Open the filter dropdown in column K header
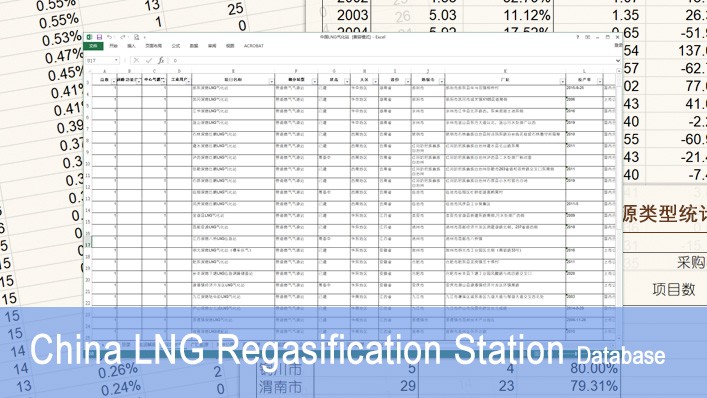 pyautogui.click(x=562, y=82)
